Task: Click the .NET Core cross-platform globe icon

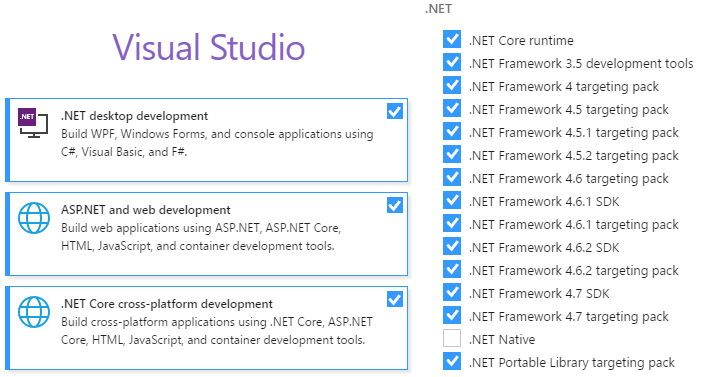Action: coord(34,312)
